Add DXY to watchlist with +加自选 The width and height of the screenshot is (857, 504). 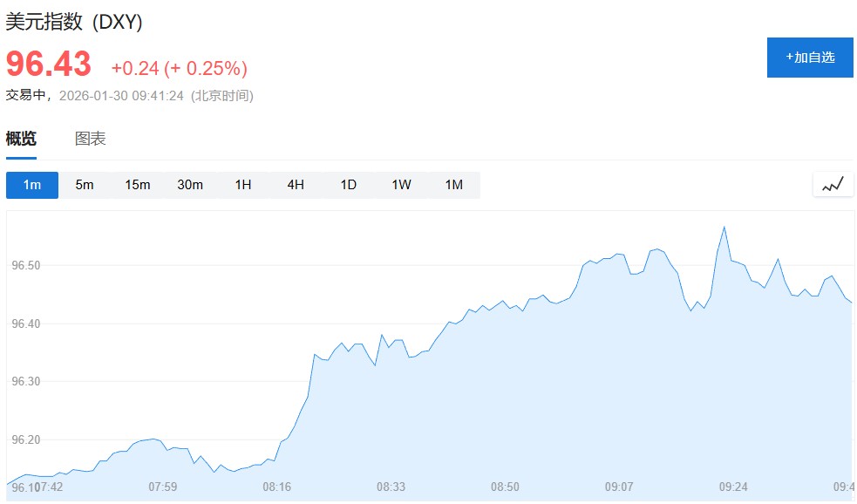(x=810, y=58)
